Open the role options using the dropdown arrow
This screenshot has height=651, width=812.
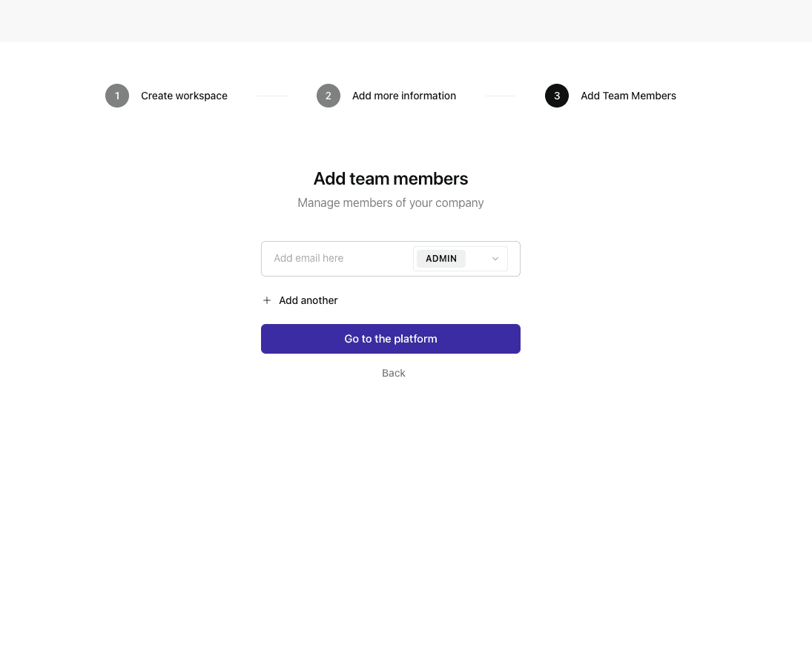point(495,259)
